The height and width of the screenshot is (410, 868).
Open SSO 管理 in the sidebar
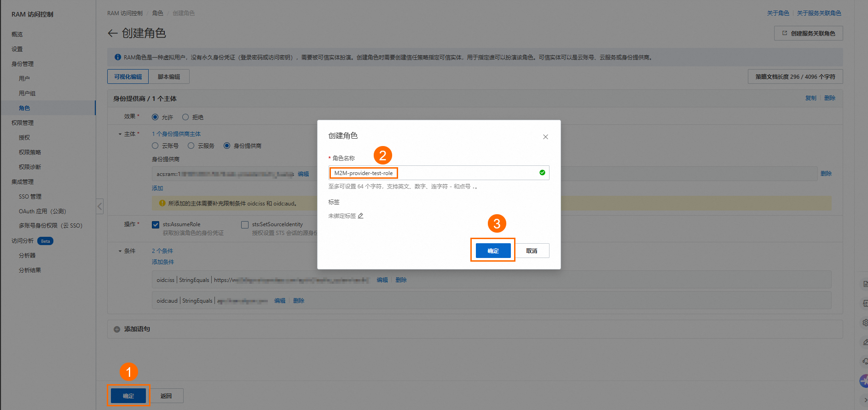pyautogui.click(x=30, y=197)
